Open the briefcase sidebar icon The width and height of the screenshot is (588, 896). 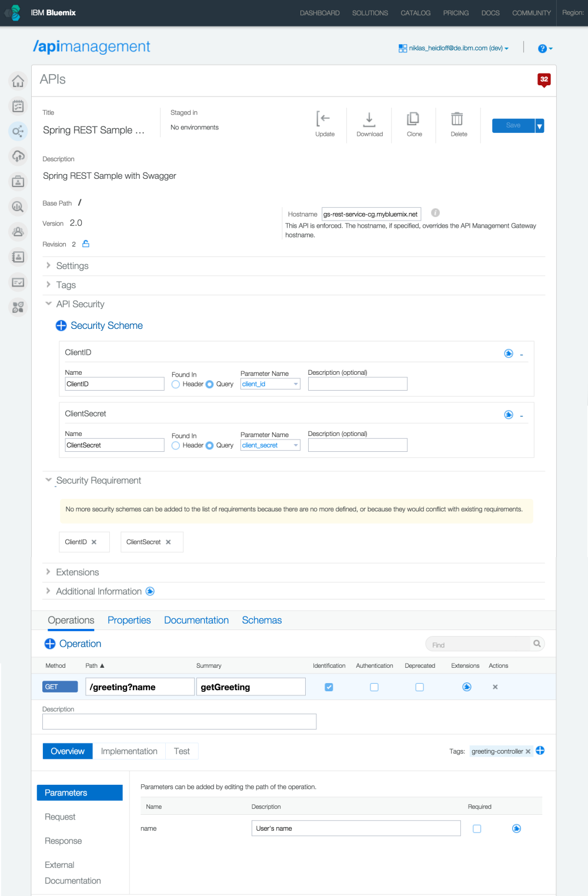tap(18, 181)
